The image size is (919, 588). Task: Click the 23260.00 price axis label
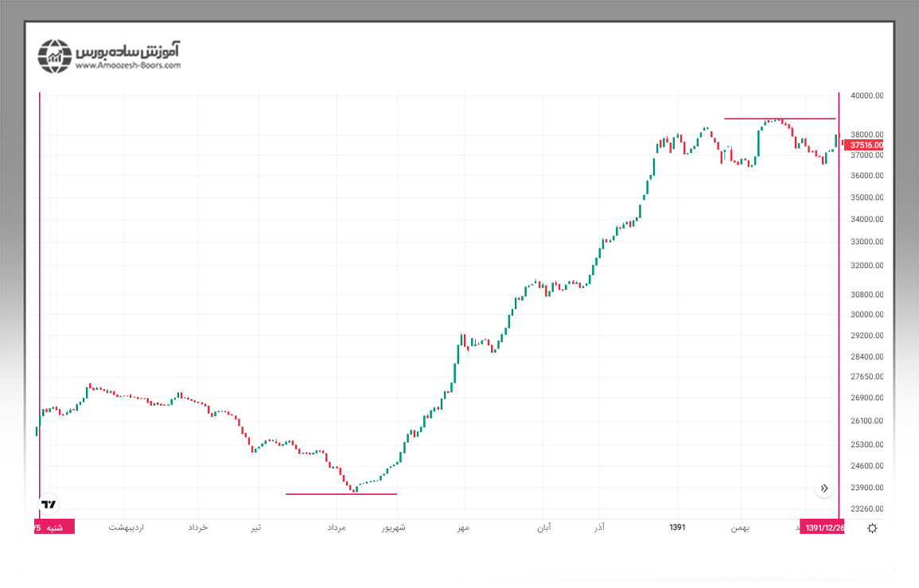[867, 509]
